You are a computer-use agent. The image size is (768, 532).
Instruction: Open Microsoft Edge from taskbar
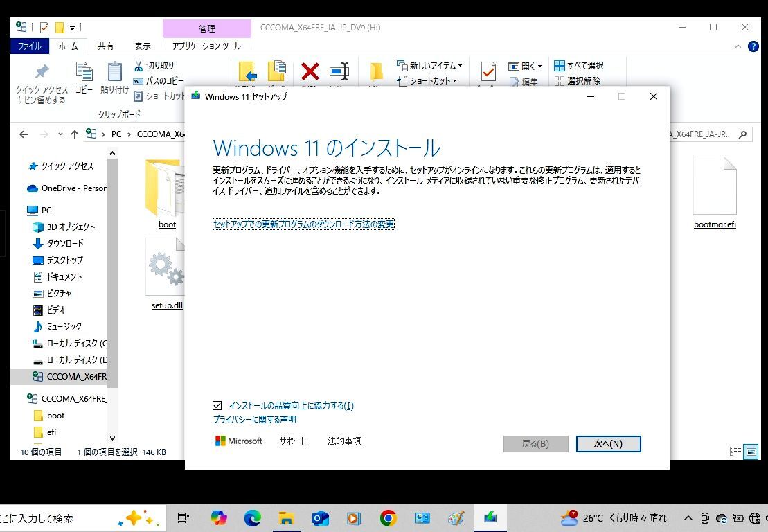(x=252, y=517)
